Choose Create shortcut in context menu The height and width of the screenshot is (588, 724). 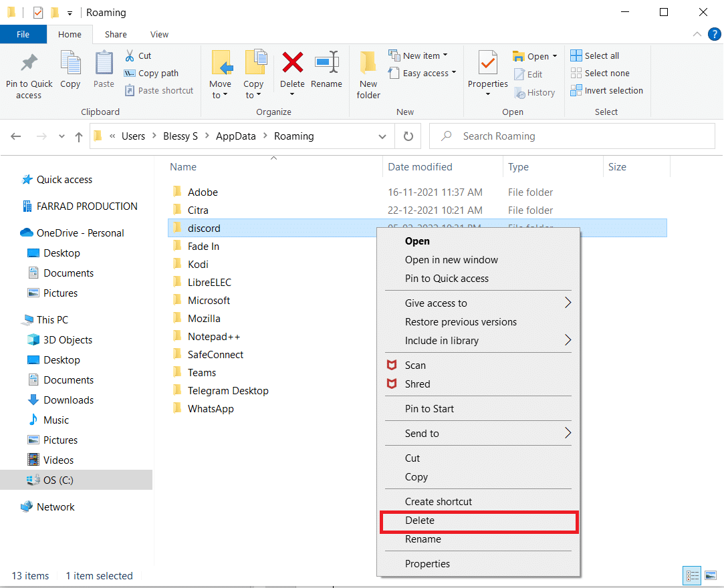(x=478, y=502)
